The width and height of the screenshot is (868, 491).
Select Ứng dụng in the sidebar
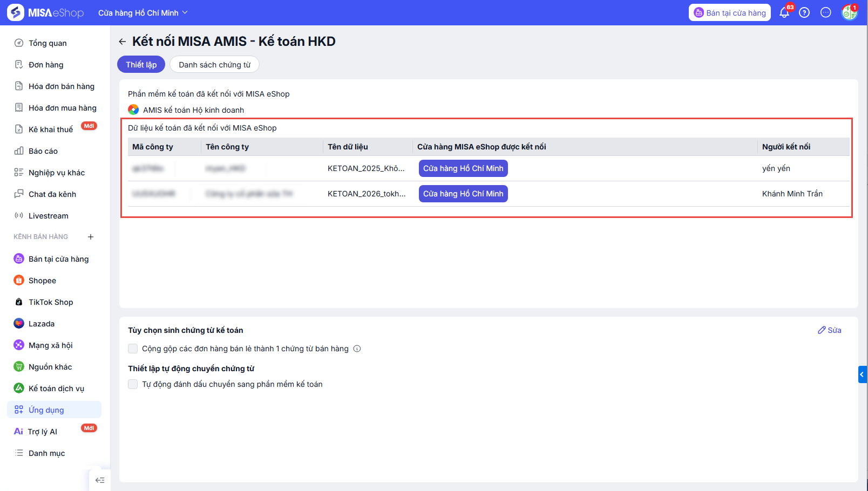point(54,410)
